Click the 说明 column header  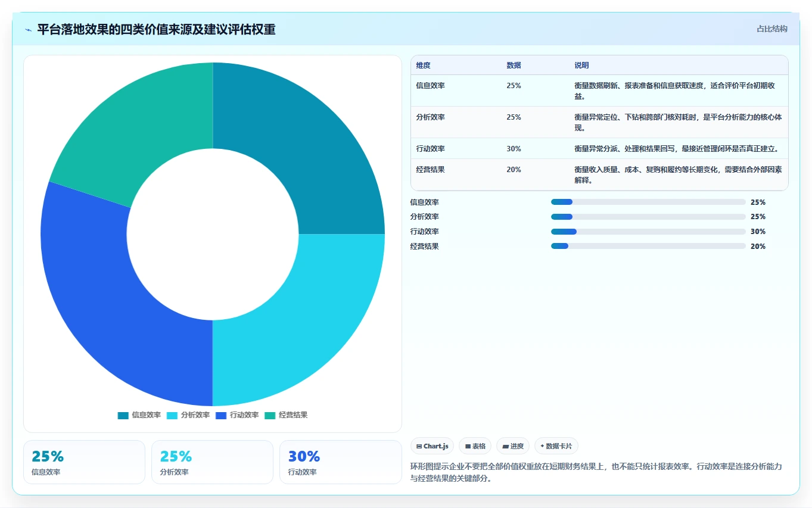(582, 66)
